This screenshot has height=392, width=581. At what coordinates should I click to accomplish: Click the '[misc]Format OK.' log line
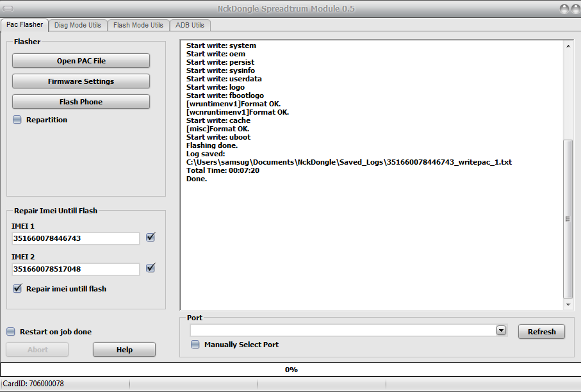coord(218,129)
